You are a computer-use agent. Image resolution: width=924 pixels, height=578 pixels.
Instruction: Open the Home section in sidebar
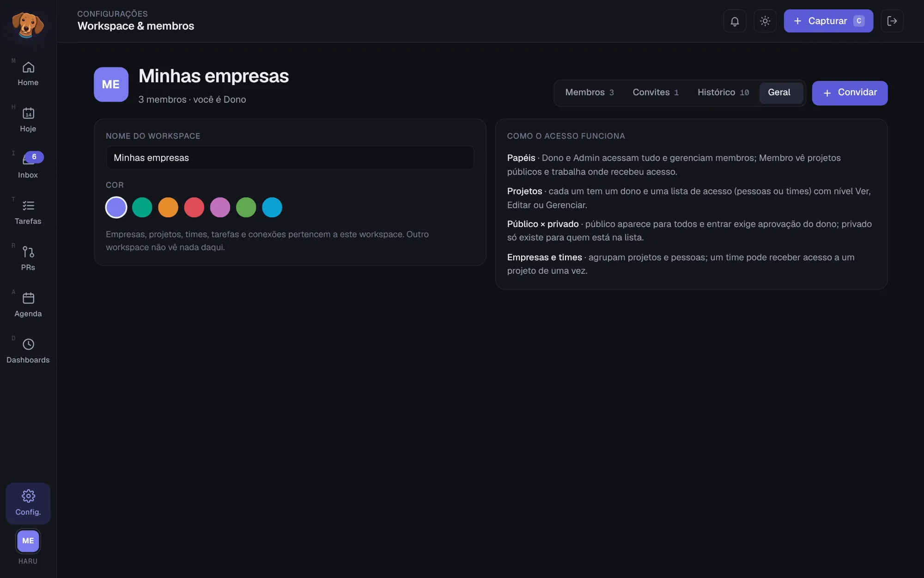click(x=28, y=74)
